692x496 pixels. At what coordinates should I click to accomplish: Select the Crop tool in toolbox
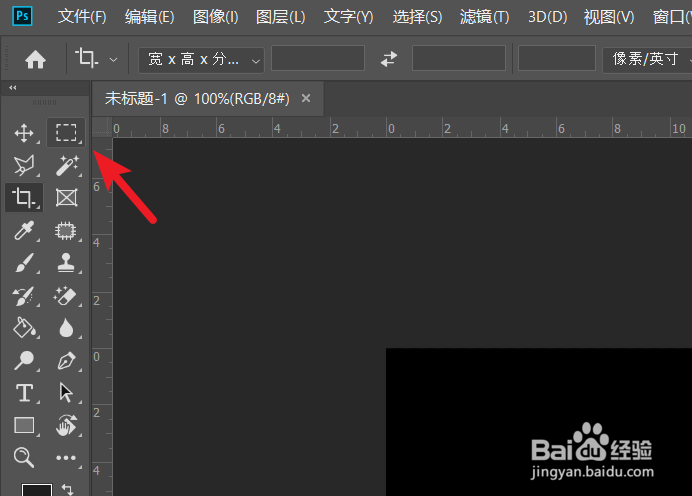pos(24,197)
